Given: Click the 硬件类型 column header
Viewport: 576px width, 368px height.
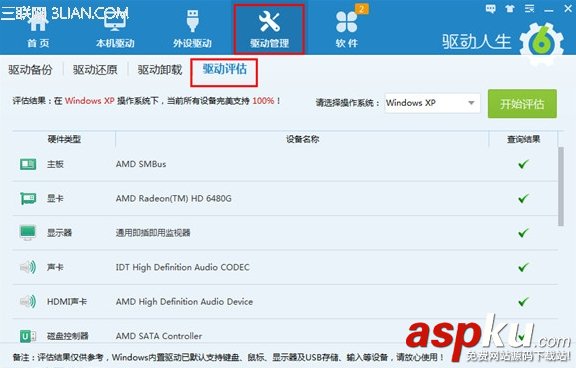Looking at the screenshot, I should tap(64, 139).
